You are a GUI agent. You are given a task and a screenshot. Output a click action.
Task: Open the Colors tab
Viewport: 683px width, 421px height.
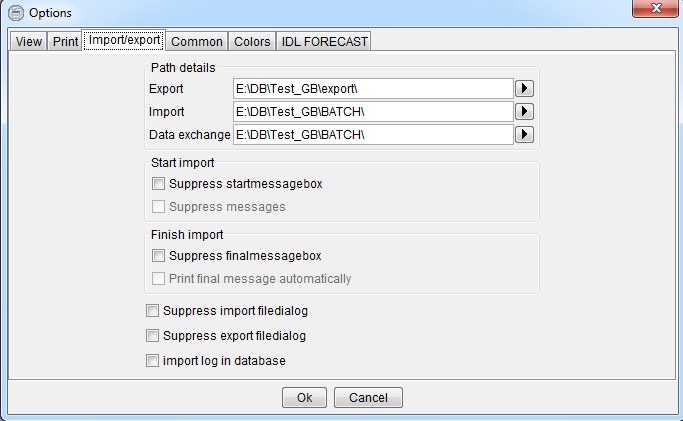[x=252, y=41]
